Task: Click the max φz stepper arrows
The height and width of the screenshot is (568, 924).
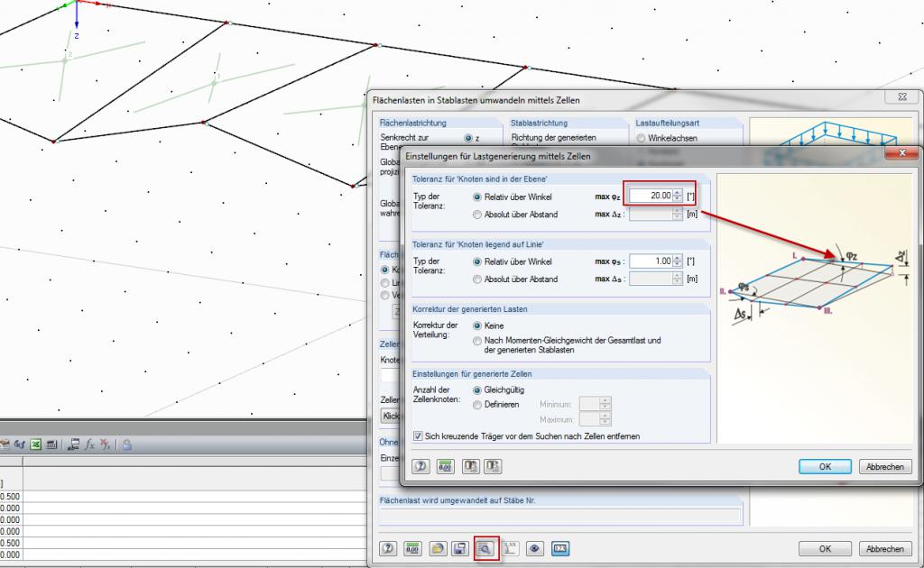Action: 678,196
